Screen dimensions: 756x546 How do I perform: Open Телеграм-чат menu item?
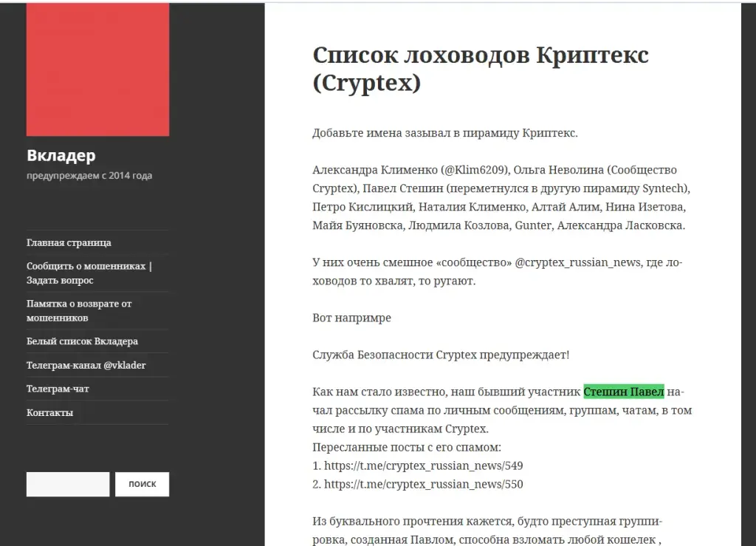pyautogui.click(x=58, y=389)
